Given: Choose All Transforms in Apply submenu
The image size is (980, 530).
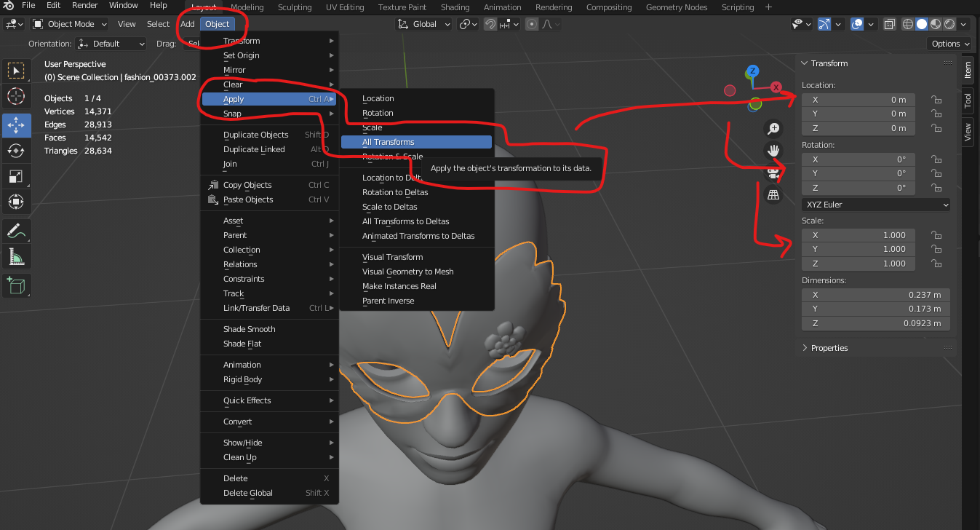Looking at the screenshot, I should click(416, 142).
